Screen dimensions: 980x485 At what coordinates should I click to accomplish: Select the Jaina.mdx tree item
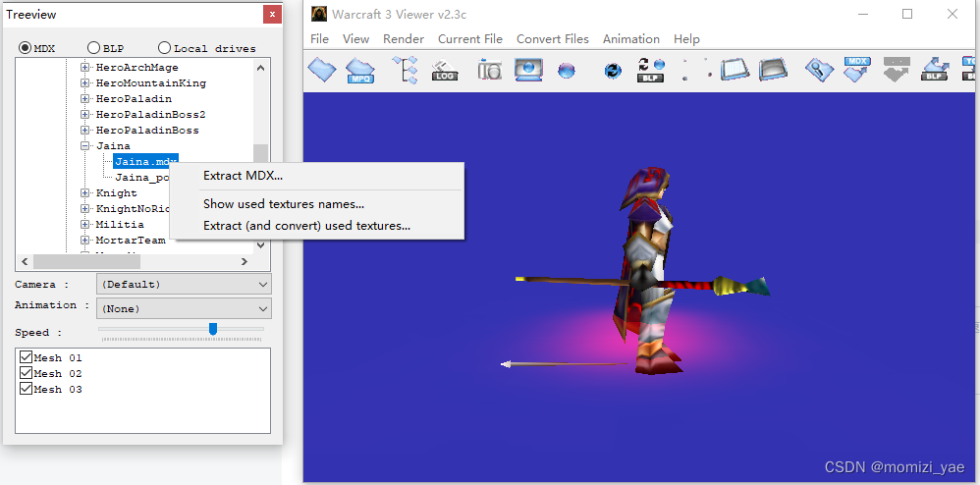click(146, 162)
